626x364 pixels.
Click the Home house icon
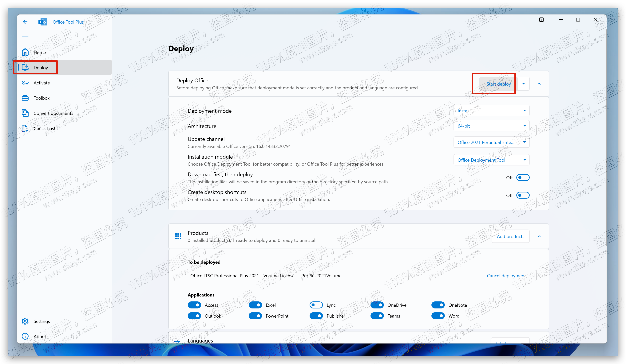25,52
